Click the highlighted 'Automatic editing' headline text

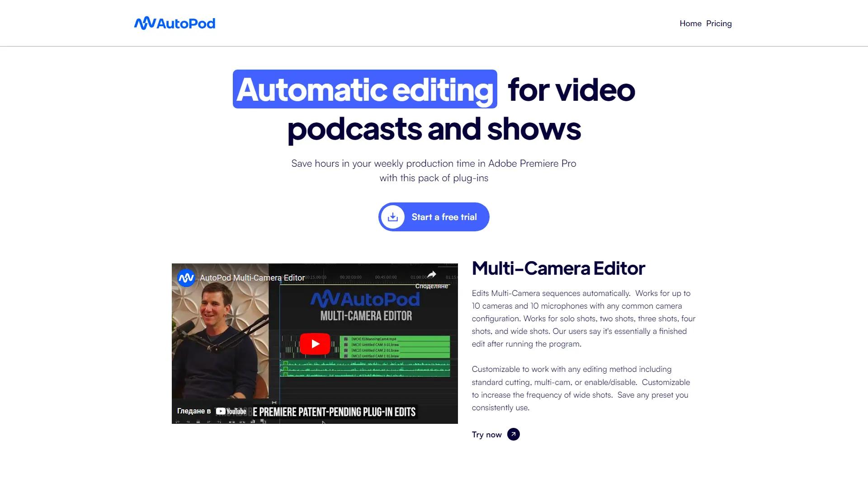click(364, 90)
